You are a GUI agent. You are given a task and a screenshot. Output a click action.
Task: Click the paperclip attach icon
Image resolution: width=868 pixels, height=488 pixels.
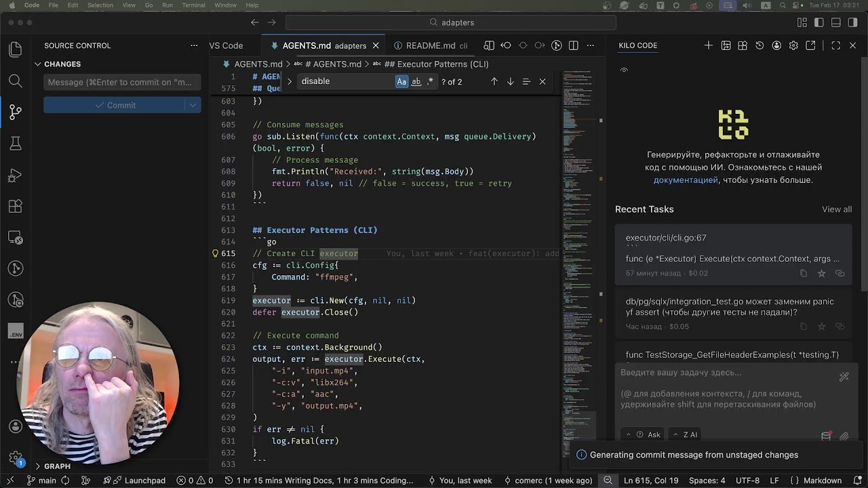[x=844, y=436]
